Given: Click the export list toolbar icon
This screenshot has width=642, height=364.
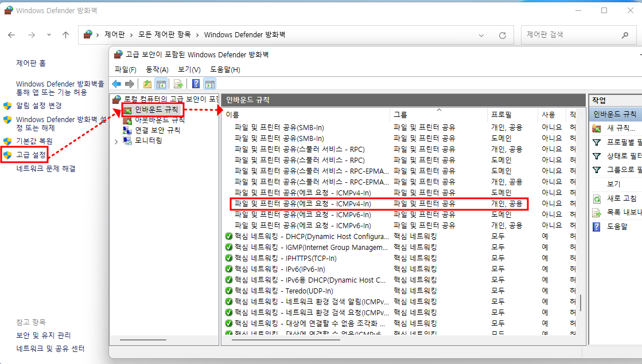Looking at the screenshot, I should click(178, 84).
